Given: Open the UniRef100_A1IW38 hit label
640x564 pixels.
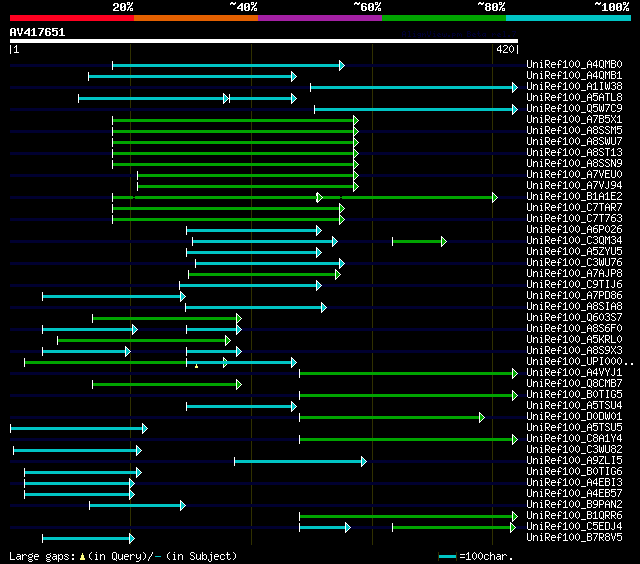Looking at the screenshot, I should (x=574, y=87).
